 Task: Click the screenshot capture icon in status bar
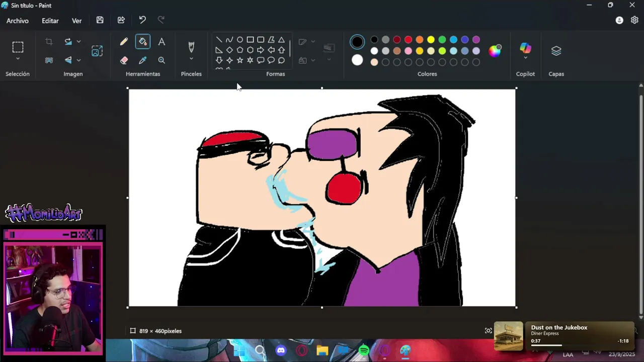coord(488,330)
